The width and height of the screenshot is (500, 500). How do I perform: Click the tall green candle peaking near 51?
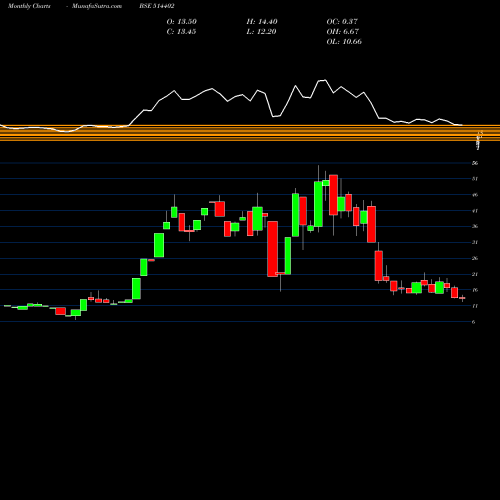(318, 204)
